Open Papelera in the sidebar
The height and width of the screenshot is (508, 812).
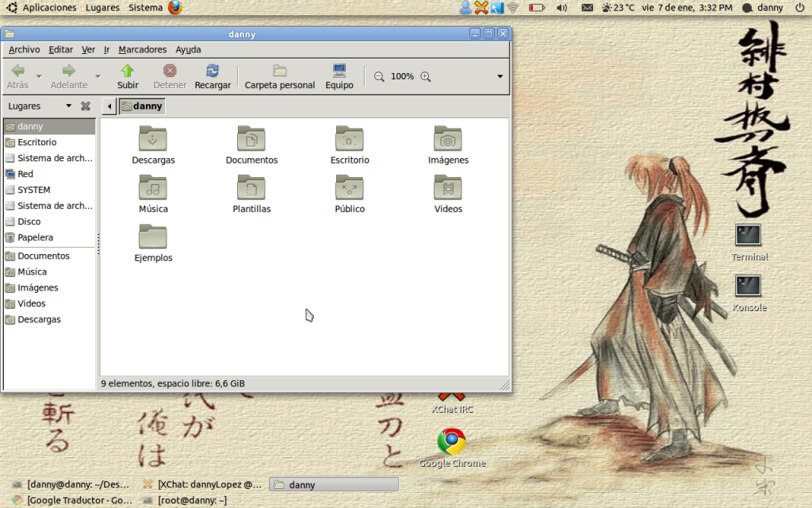(x=50, y=237)
